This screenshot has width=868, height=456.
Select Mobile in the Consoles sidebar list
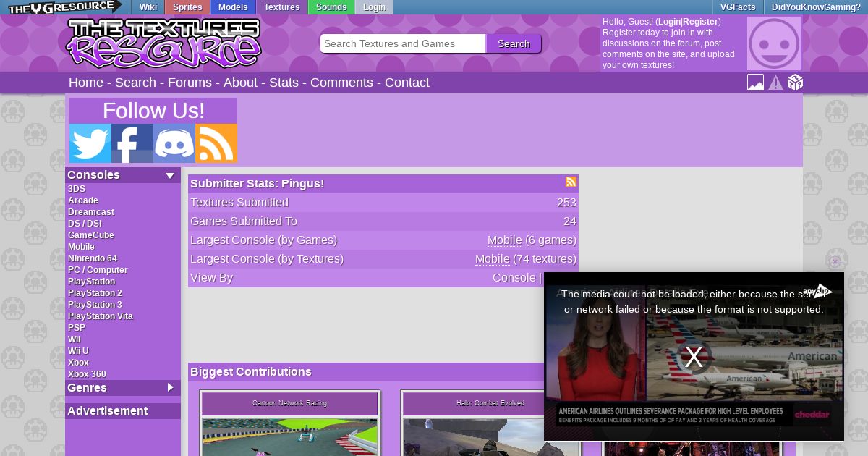coord(81,247)
